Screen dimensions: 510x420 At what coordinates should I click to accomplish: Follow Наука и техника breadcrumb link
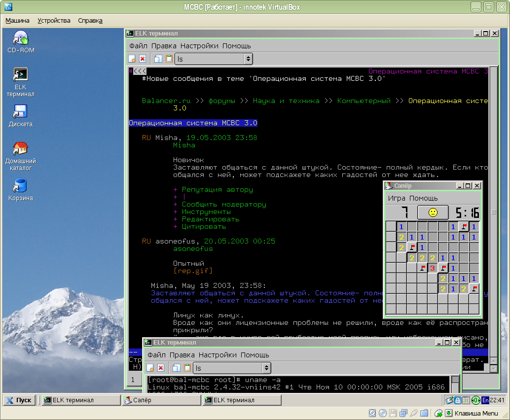pyautogui.click(x=286, y=101)
